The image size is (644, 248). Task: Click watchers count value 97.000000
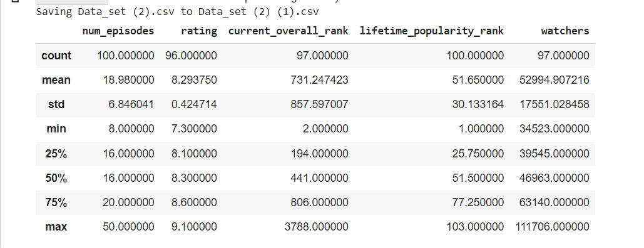(x=563, y=56)
